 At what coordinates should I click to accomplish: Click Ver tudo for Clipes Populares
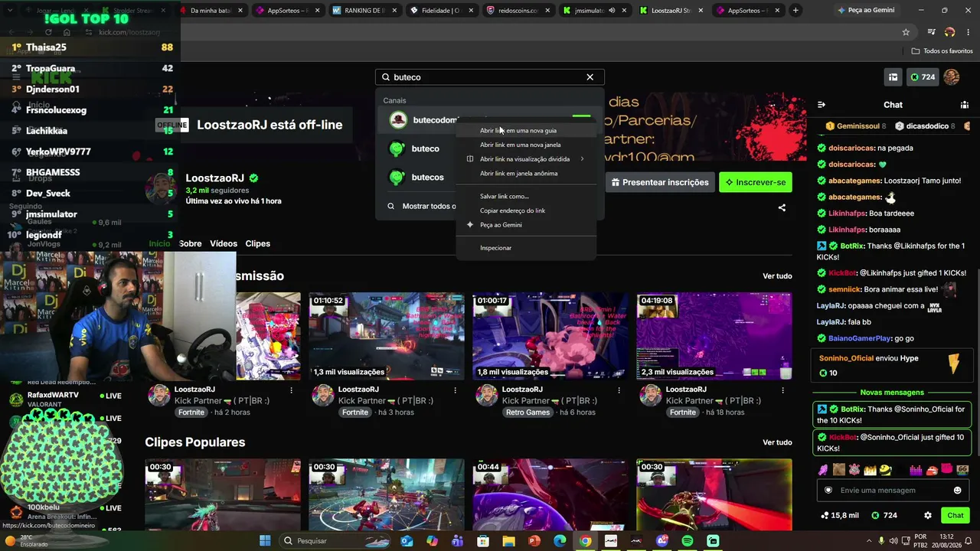click(x=777, y=442)
